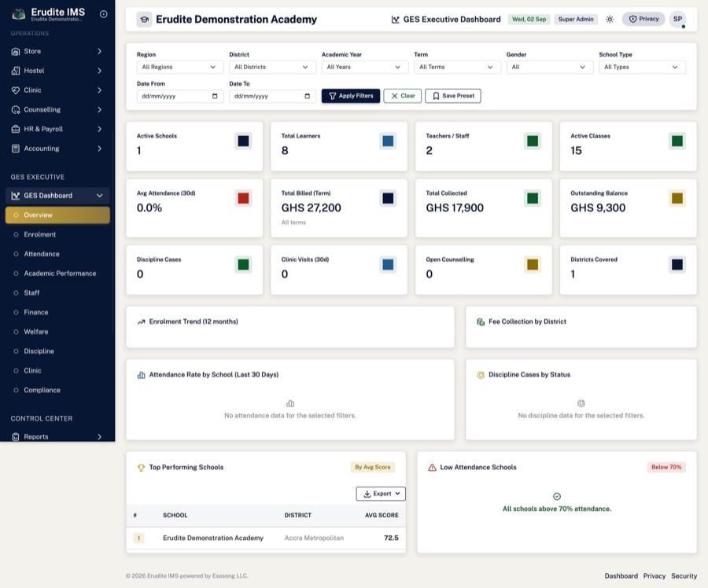Click the Clinic heart icon in Operations
Viewport: 708px width, 588px height.
(x=16, y=90)
